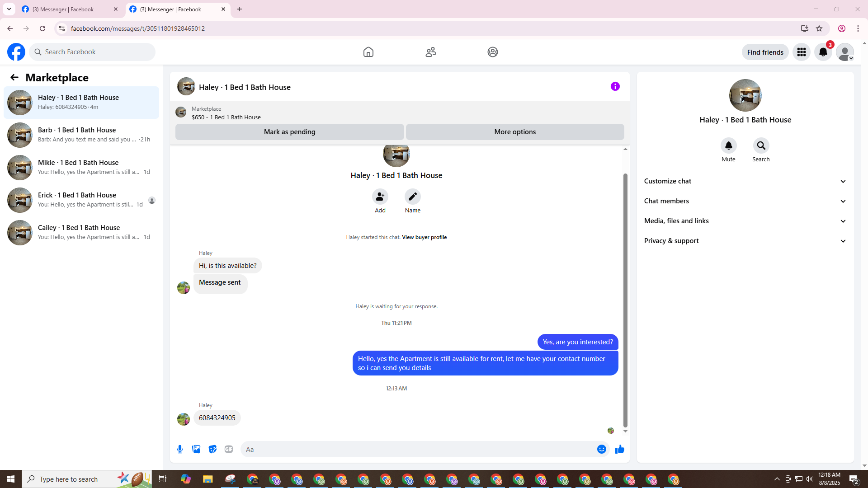Open File Explorer from the taskbar
The width and height of the screenshot is (868, 488).
[x=208, y=479]
